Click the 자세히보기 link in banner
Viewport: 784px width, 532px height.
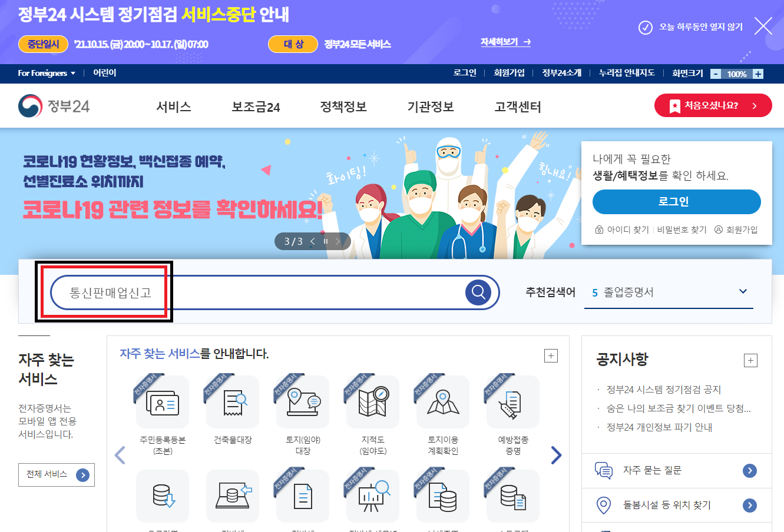(505, 42)
